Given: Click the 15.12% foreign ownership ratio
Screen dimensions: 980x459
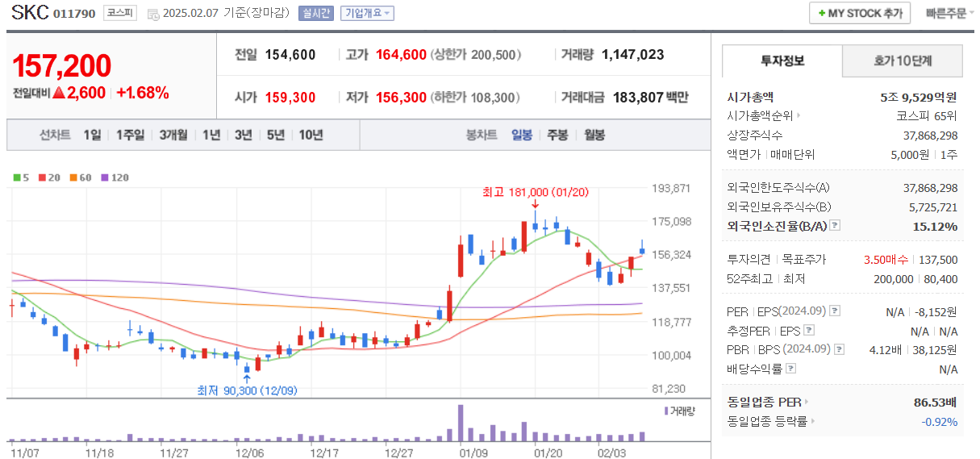Looking at the screenshot, I should (936, 226).
